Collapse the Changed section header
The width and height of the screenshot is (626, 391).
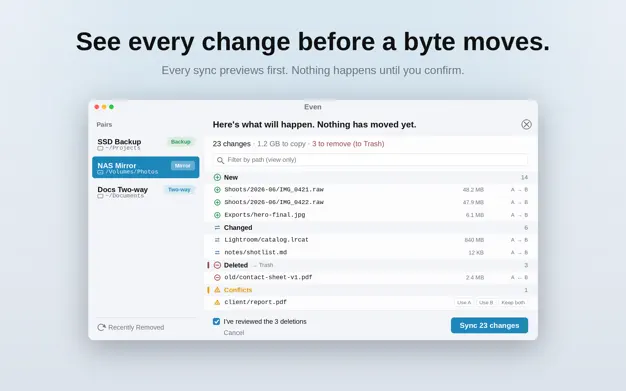370,228
